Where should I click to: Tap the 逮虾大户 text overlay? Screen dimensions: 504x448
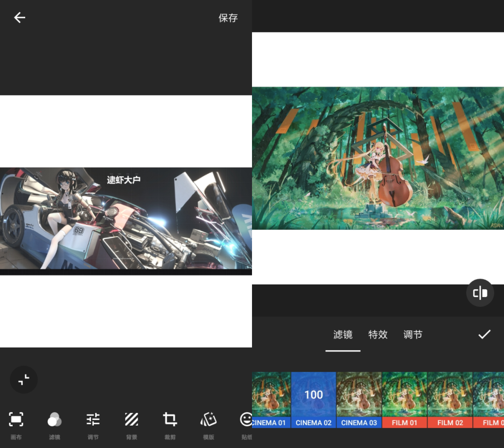click(124, 180)
